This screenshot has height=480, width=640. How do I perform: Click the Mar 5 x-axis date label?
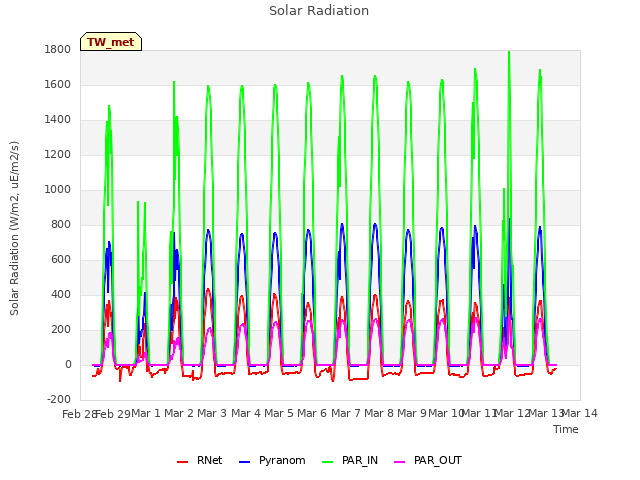point(279,413)
